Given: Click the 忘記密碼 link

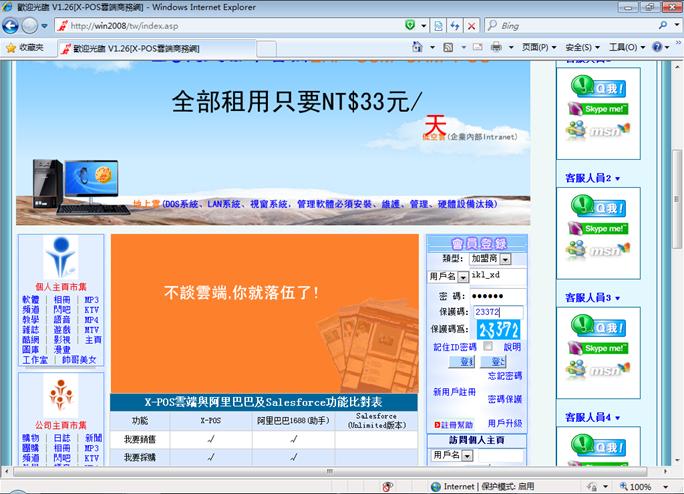Looking at the screenshot, I should click(504, 376).
